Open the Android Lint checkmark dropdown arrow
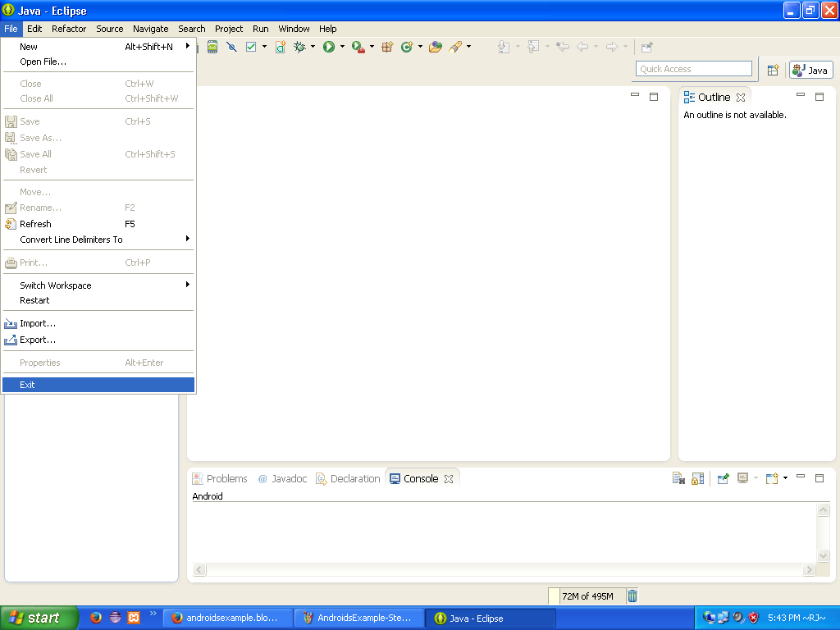Viewport: 840px width, 630px height. (x=264, y=47)
